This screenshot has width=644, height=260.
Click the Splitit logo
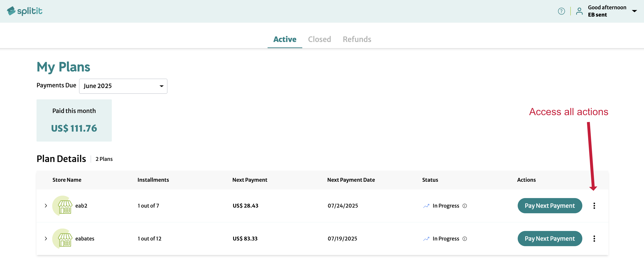24,11
